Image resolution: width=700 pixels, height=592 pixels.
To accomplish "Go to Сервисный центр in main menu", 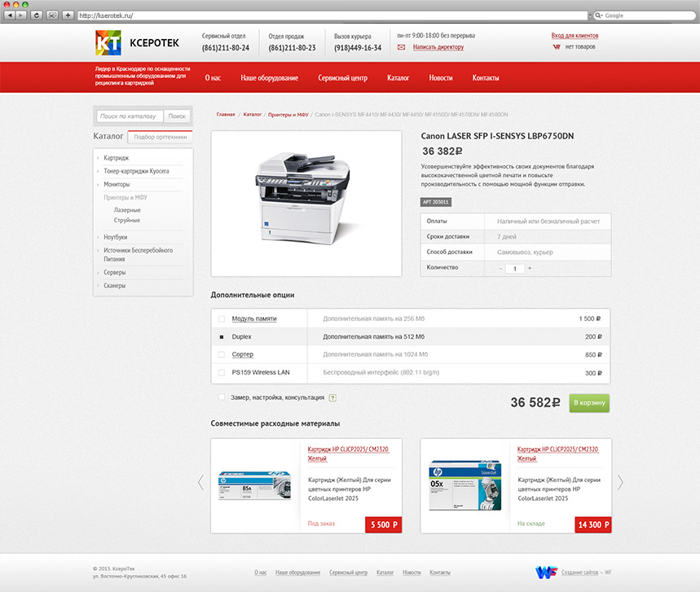I will [x=343, y=77].
